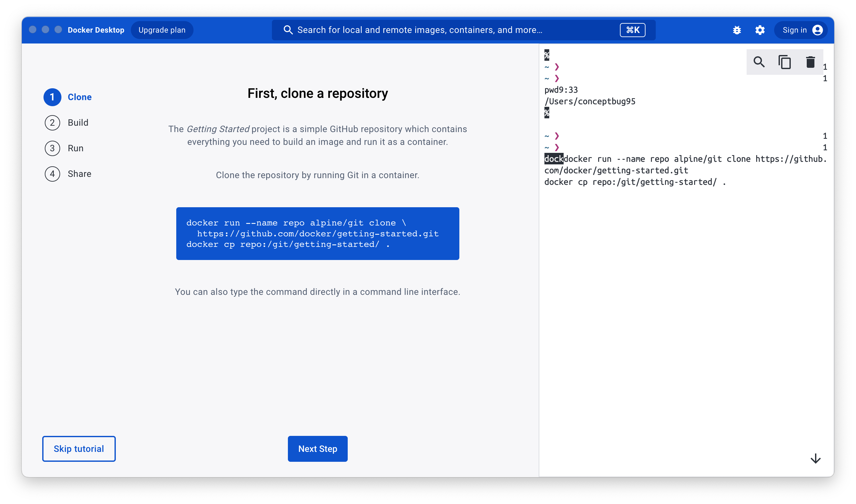Open settings with the gear icon

pyautogui.click(x=760, y=30)
